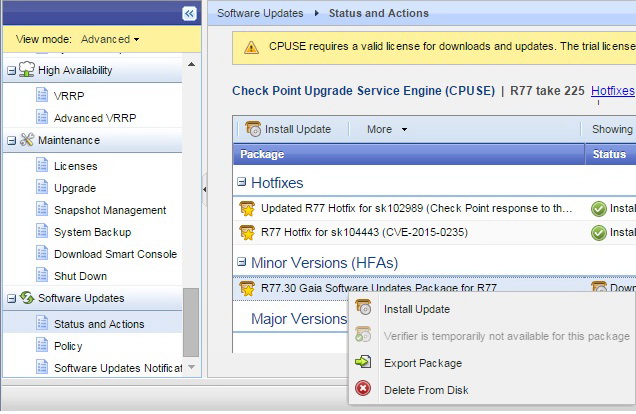Click the VRRP page icon

[42, 95]
